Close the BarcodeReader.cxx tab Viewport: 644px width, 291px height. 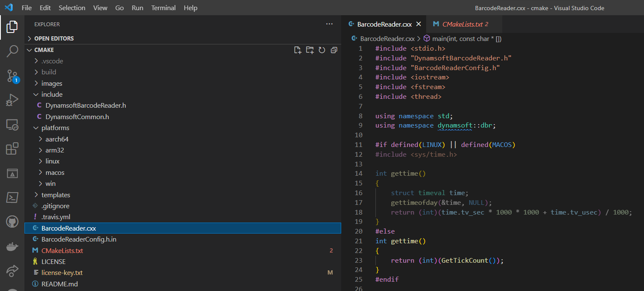point(419,24)
